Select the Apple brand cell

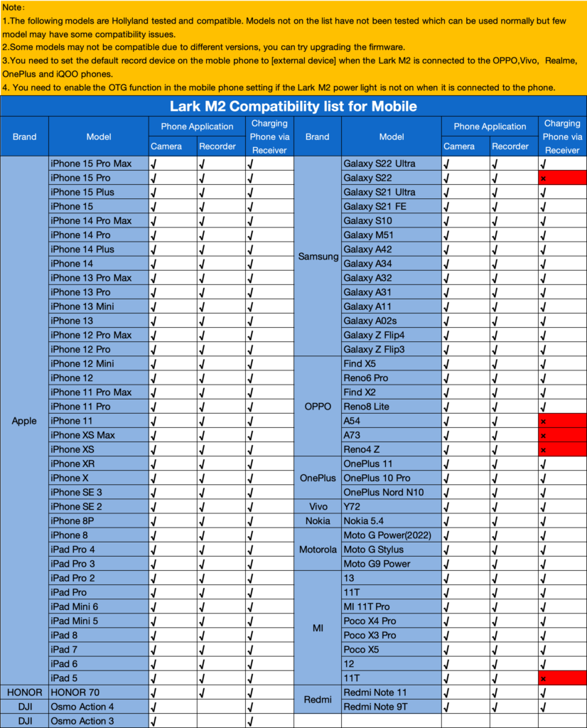tap(24, 421)
